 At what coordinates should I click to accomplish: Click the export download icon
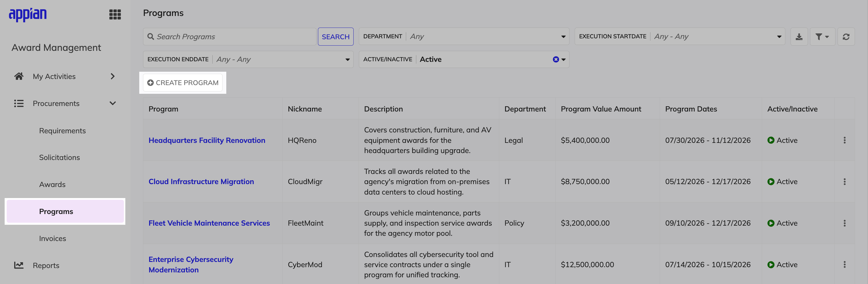click(x=799, y=36)
